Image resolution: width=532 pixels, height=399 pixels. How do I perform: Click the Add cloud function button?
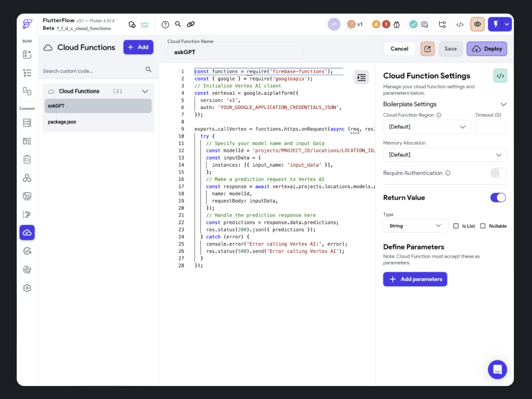point(138,47)
